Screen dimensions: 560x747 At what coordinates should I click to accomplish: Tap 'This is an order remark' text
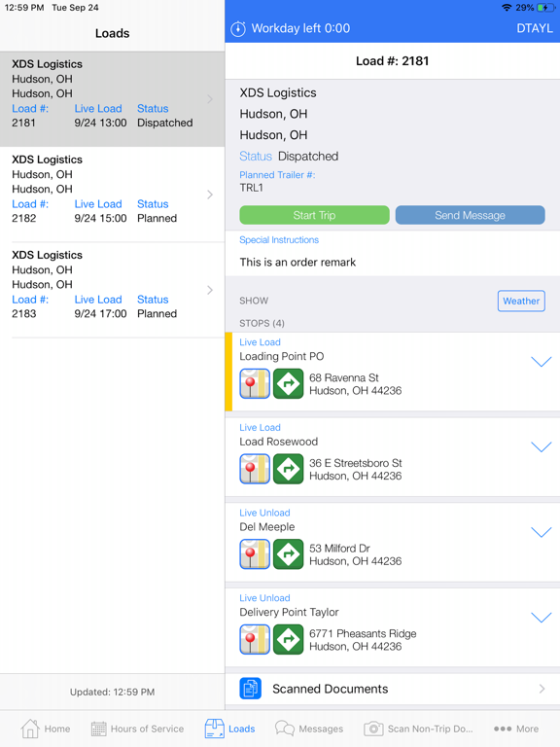point(297,262)
